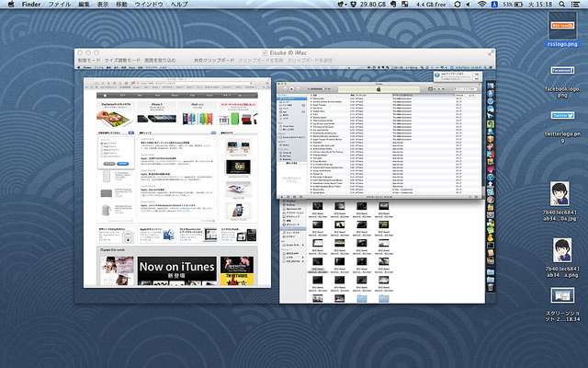Click the remote iTunes previous track button
Viewport: 588px width, 368px height.
click(x=285, y=89)
